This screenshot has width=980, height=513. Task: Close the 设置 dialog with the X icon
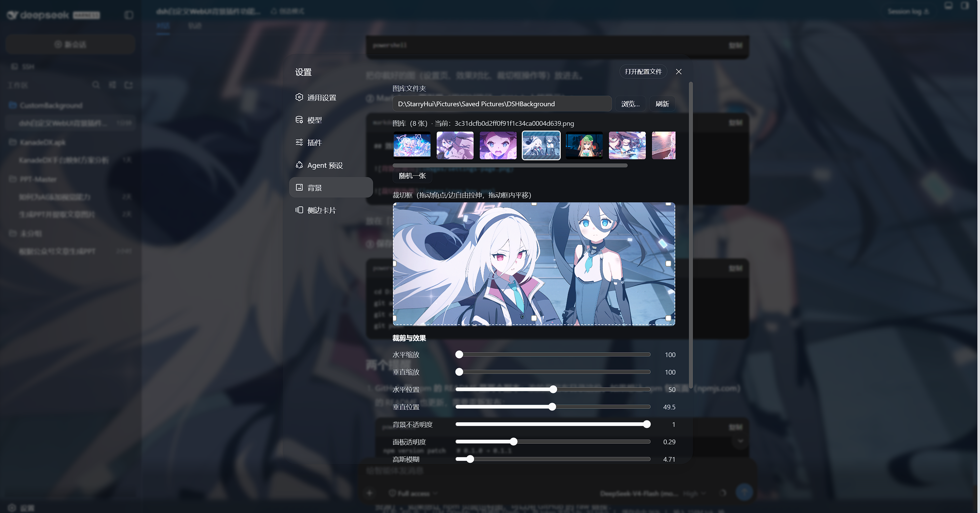click(679, 71)
